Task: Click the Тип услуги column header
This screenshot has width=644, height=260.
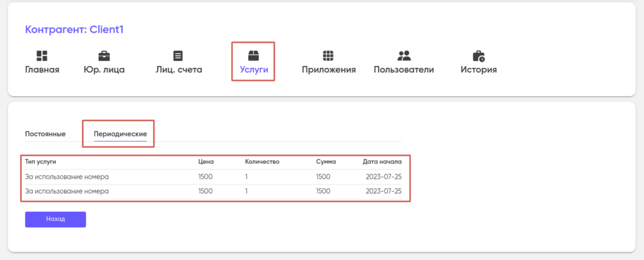Action: click(x=41, y=162)
